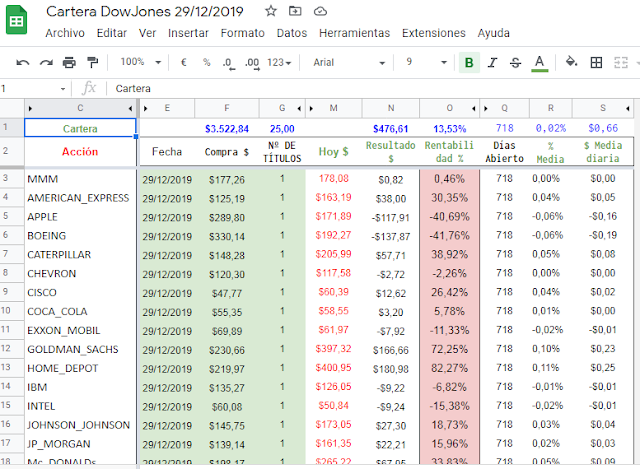This screenshot has width=640, height=469.
Task: Toggle strikethrough formatting
Action: coord(516,62)
